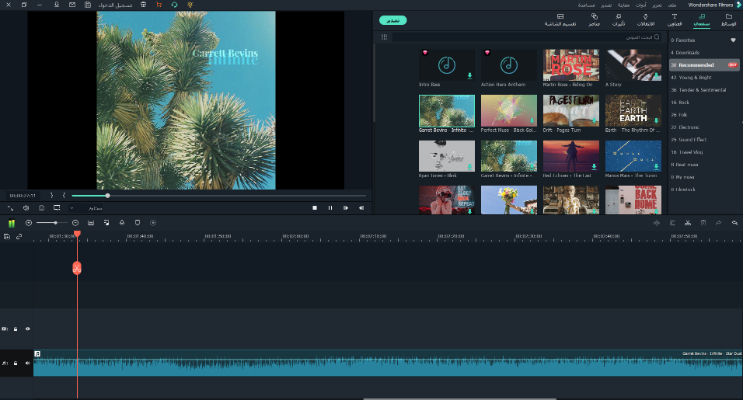Click the green export button
This screenshot has height=400, width=743.
click(393, 19)
